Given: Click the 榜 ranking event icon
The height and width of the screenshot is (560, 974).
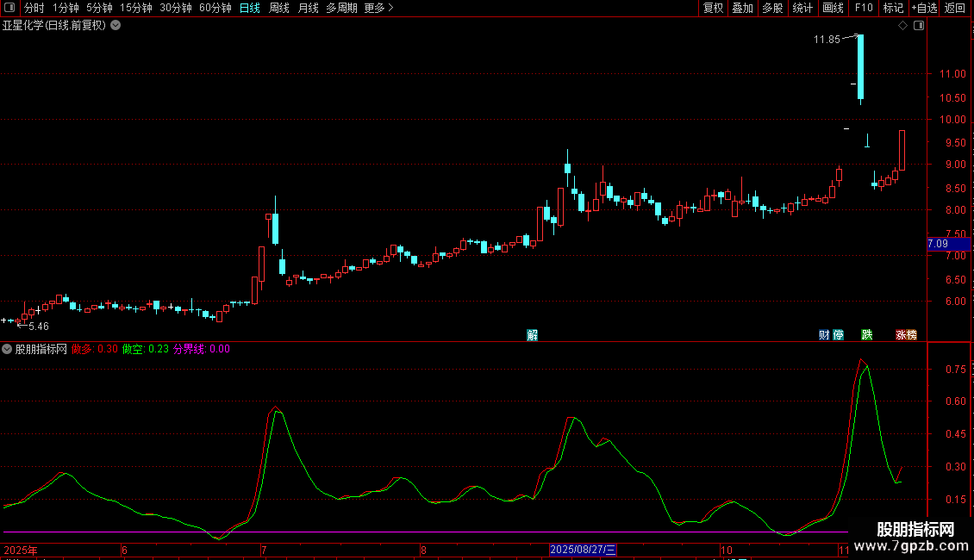Looking at the screenshot, I should pyautogui.click(x=911, y=335).
